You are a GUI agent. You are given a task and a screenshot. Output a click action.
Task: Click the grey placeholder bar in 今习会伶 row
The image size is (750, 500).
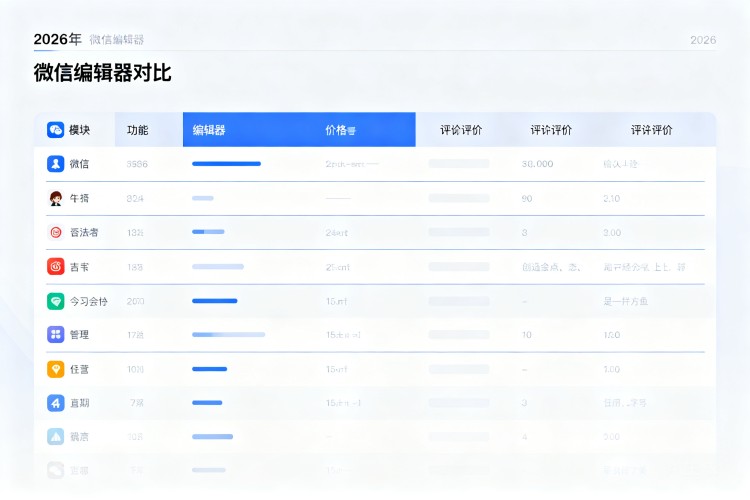click(x=459, y=301)
